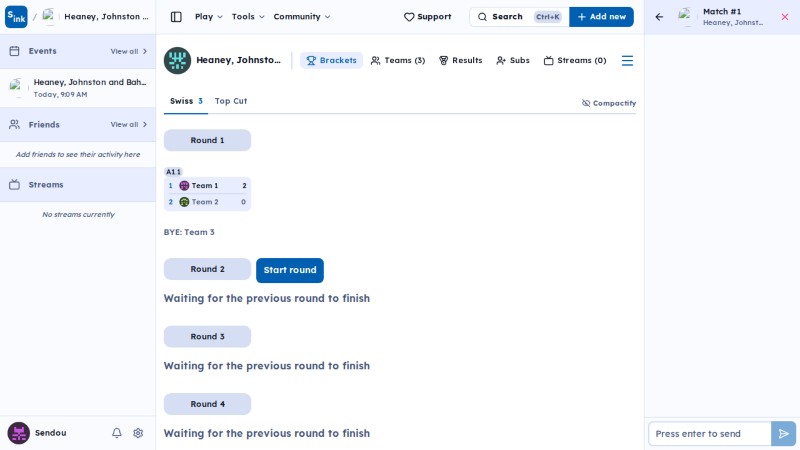Click the Events calendar icon
Viewport: 800px width, 450px height.
coord(14,51)
